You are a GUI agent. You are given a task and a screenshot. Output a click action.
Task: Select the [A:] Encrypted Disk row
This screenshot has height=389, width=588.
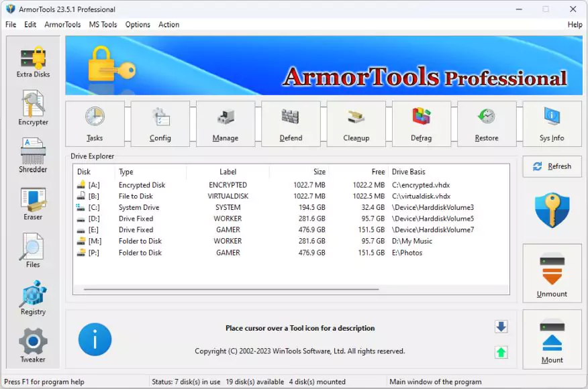tap(291, 185)
